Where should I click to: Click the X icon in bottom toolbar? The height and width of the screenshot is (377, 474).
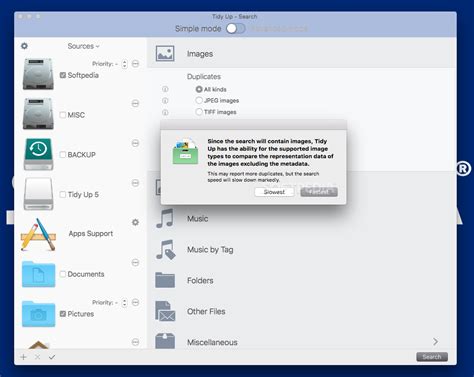37,357
